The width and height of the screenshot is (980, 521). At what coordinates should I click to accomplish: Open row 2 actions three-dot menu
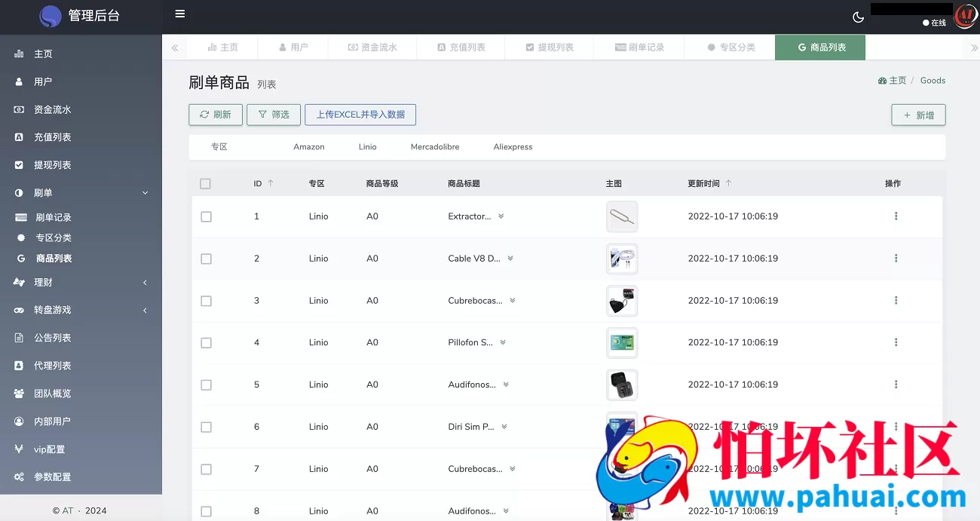click(896, 259)
